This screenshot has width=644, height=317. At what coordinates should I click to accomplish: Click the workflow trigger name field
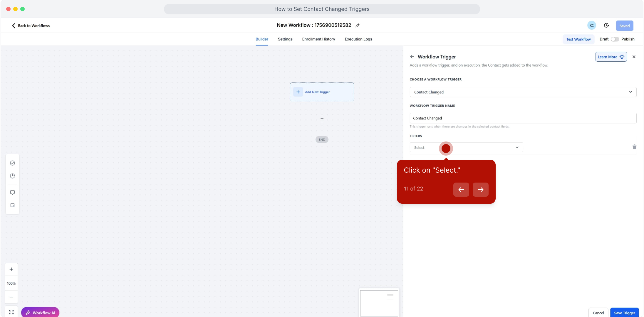(x=523, y=118)
